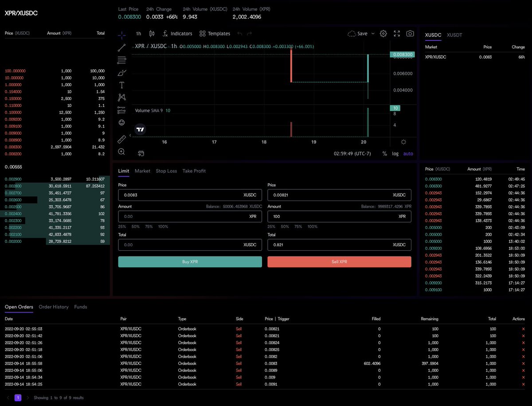The image size is (532, 406).
Task: Click the zoom in magnifier tool
Action: [x=122, y=152]
